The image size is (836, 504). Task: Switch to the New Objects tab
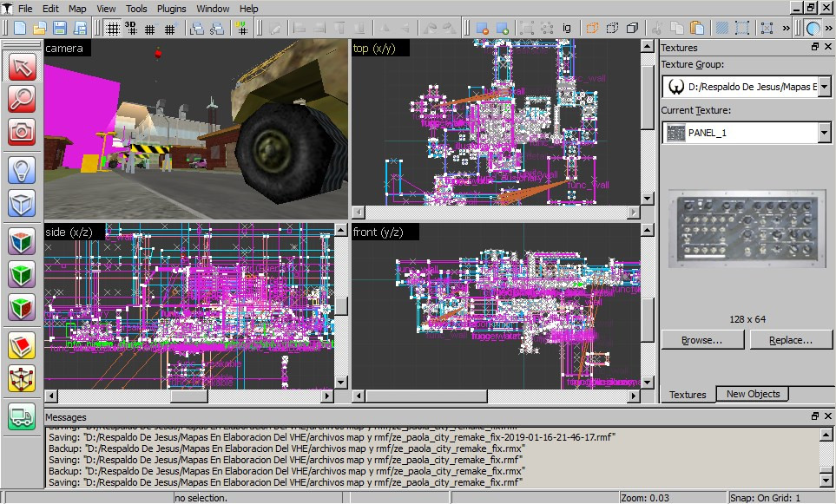tap(752, 394)
